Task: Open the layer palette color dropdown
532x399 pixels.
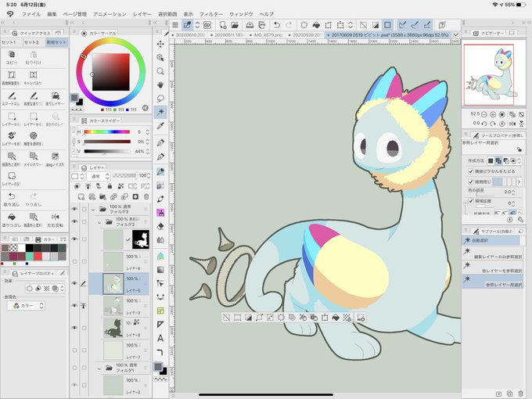Action: coord(77,176)
